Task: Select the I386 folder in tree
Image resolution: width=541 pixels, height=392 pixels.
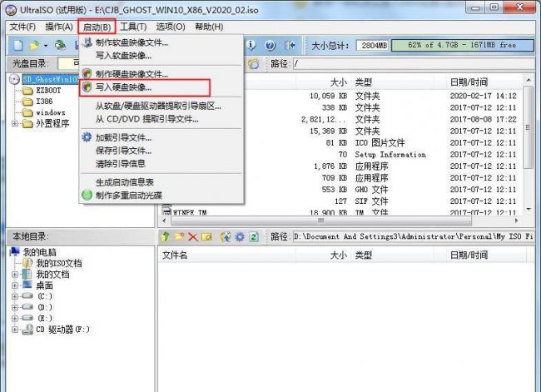Action: tap(44, 102)
